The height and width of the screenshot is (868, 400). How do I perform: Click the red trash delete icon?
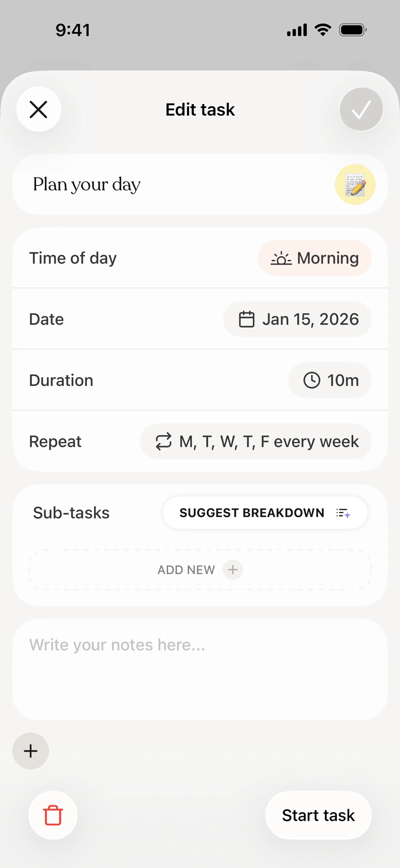point(53,815)
